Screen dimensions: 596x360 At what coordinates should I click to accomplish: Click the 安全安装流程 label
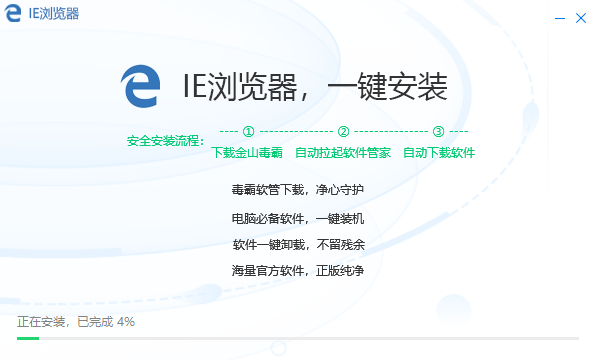165,141
